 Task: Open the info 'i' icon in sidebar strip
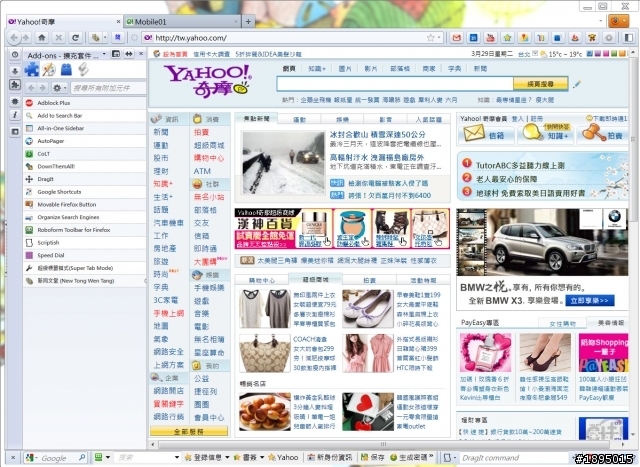click(x=15, y=115)
